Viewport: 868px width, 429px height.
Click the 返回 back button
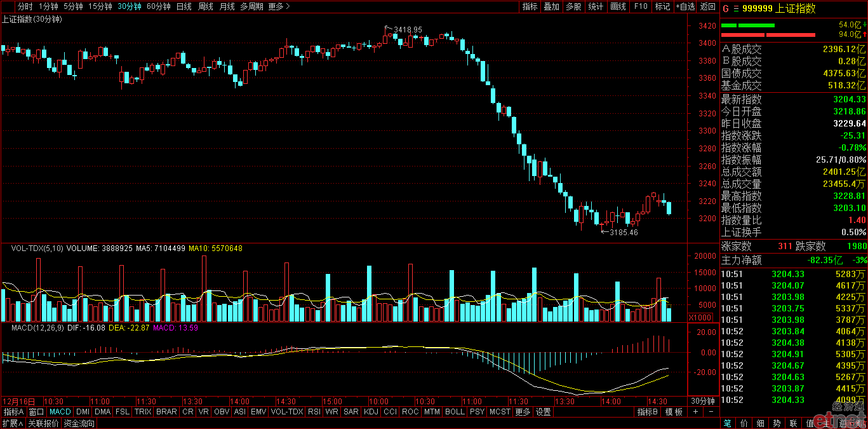coord(707,6)
